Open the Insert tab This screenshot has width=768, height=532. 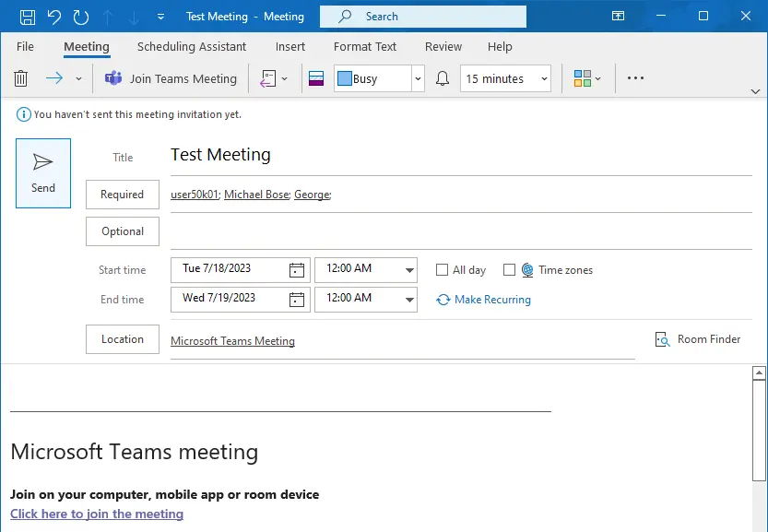point(289,46)
